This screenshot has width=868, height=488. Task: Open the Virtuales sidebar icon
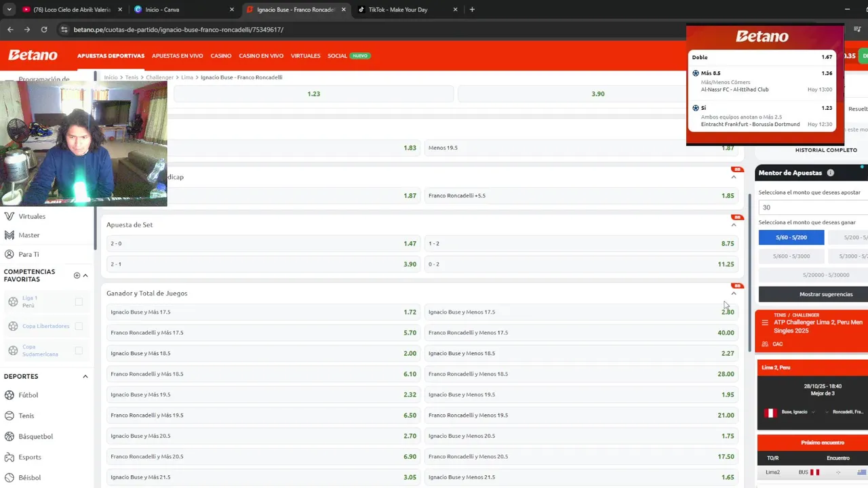point(9,216)
